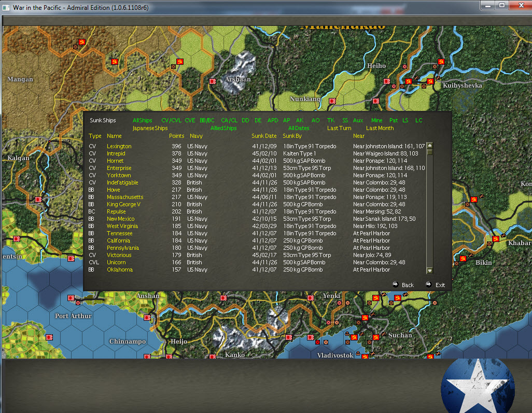Open the Oklahoma ship entry
Screen dimensions: 532x413
pyautogui.click(x=120, y=269)
